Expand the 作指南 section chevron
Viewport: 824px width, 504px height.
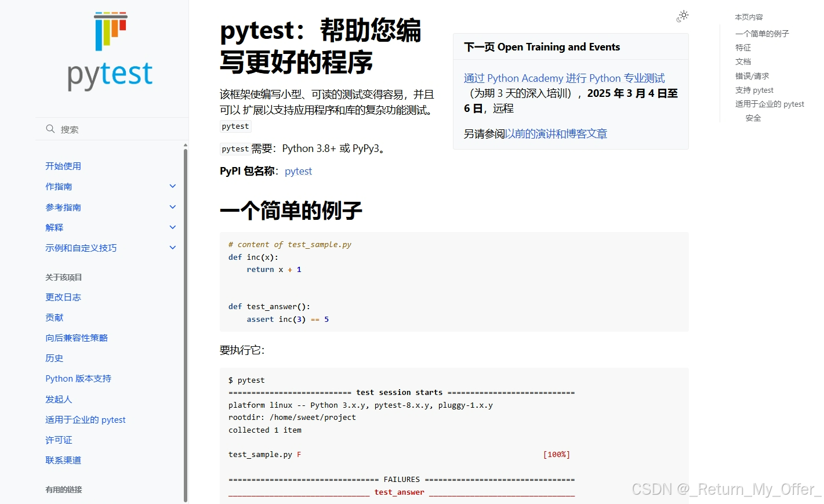172,186
